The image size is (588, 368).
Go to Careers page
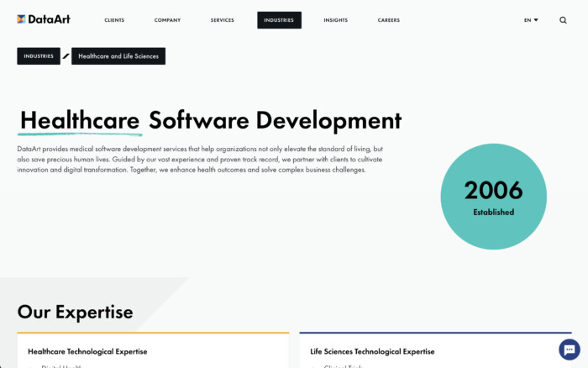(x=388, y=20)
